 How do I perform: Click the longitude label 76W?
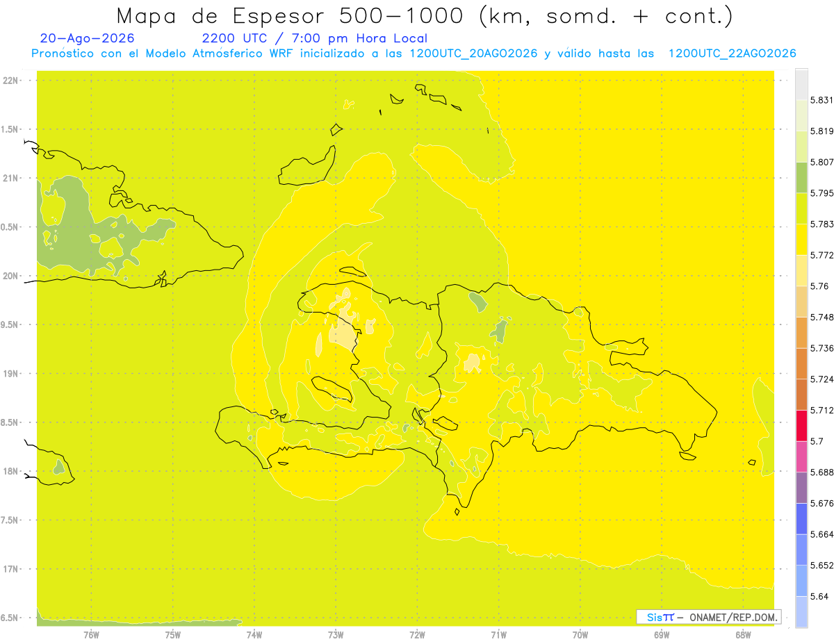[91, 634]
